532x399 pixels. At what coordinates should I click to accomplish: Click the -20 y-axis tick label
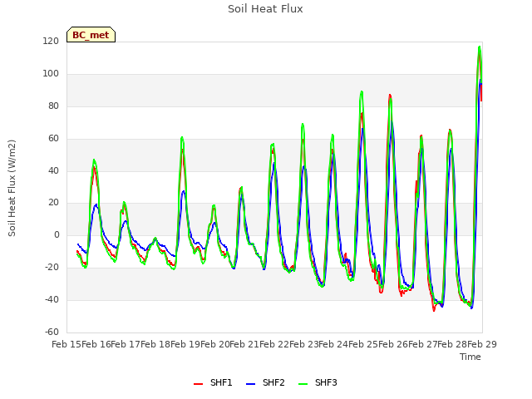(x=52, y=268)
